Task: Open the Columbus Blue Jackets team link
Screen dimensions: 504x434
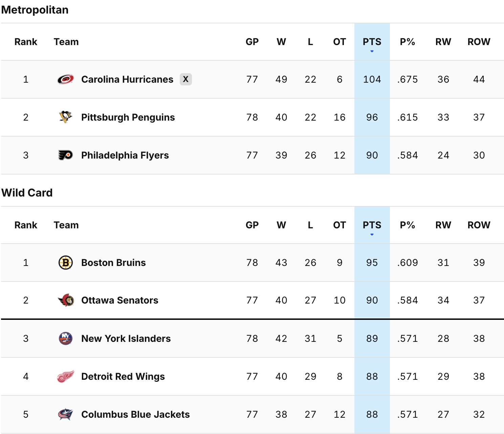Action: (135, 414)
